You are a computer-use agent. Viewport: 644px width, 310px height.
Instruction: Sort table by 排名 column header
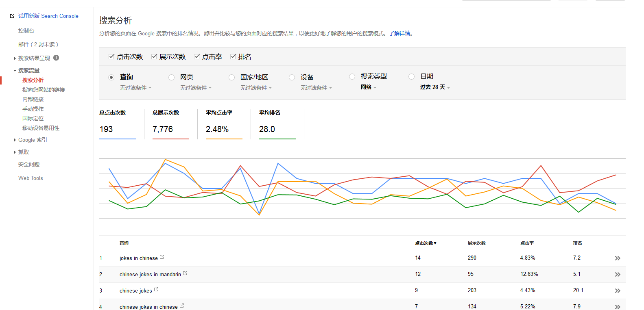577,243
